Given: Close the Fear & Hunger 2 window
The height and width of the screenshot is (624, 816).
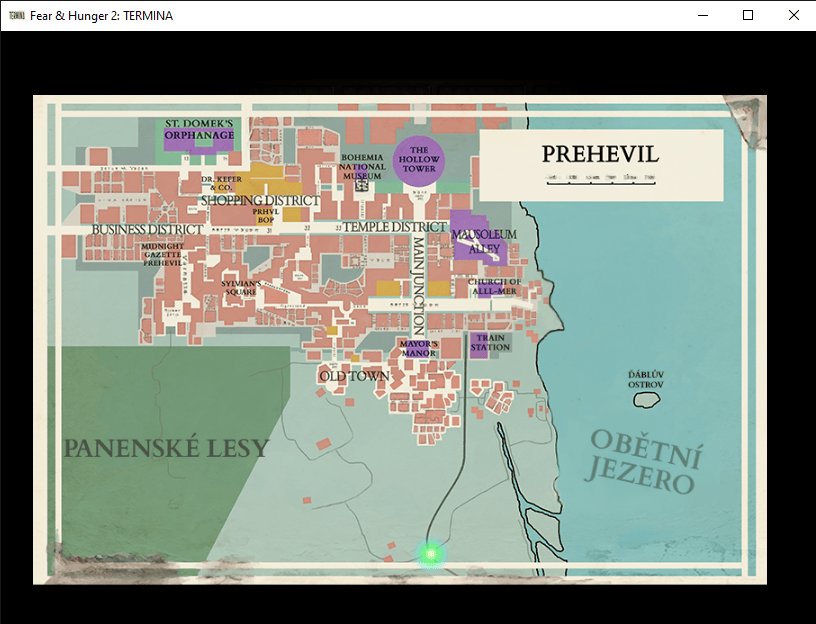Looking at the screenshot, I should pos(794,16).
